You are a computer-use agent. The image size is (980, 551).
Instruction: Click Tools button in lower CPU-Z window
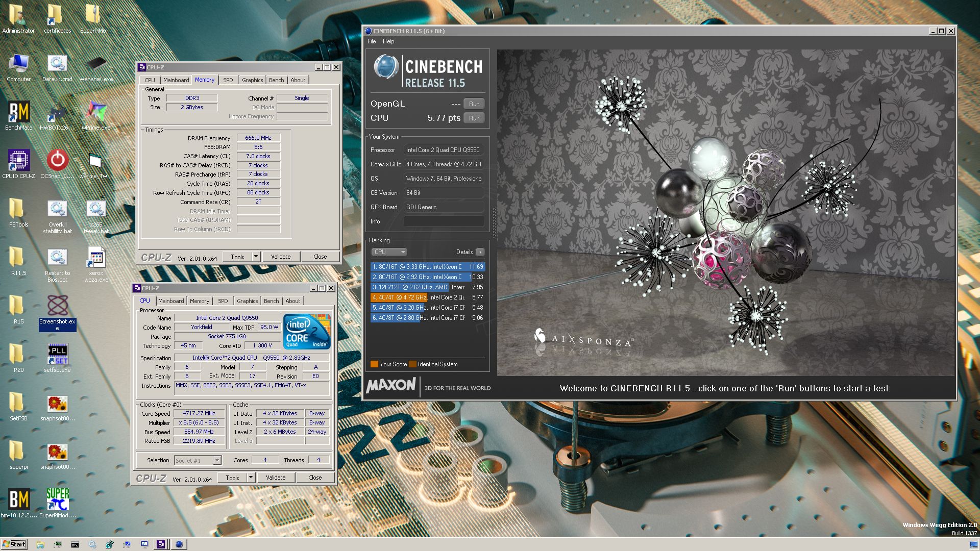pyautogui.click(x=232, y=478)
